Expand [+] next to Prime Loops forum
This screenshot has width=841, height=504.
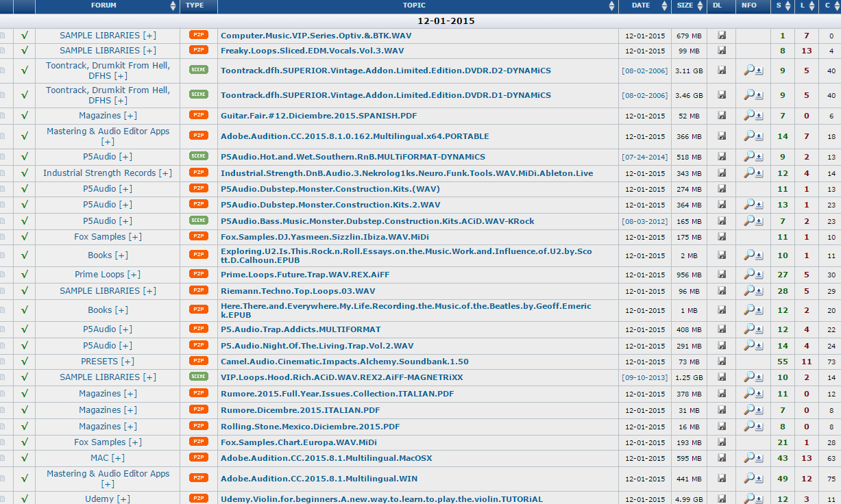click(x=134, y=275)
